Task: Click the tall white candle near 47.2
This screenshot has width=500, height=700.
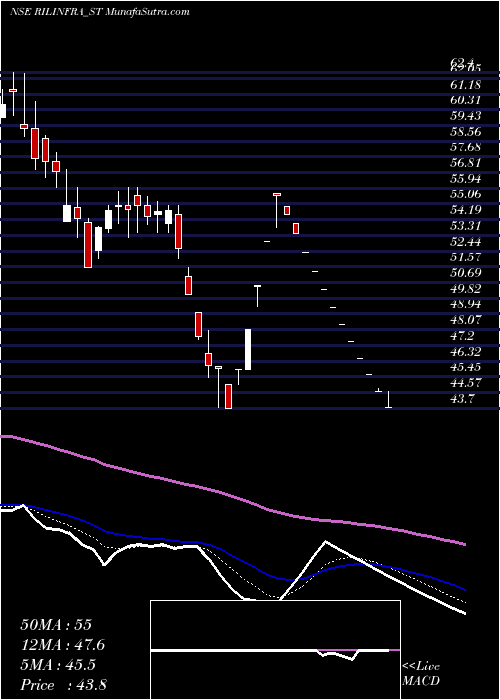Action: pos(248,349)
